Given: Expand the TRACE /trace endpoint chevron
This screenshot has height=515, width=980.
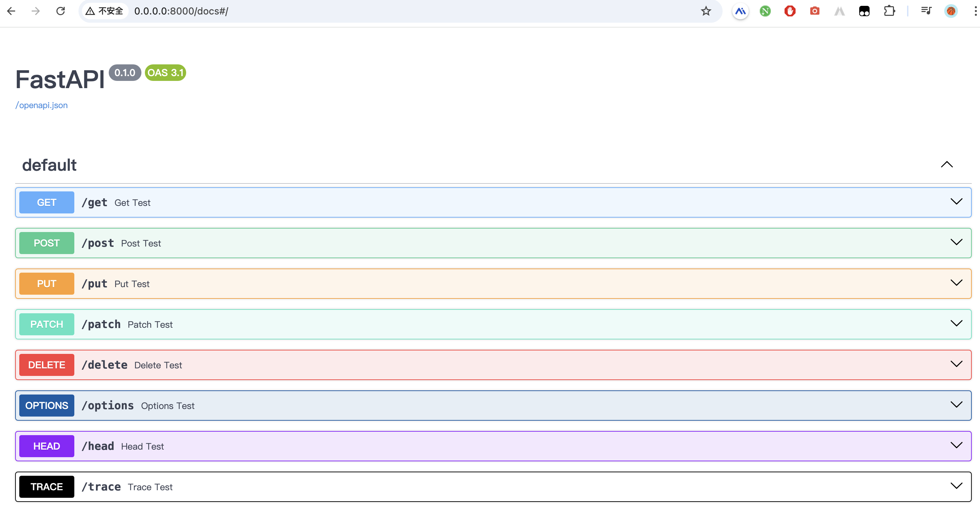Looking at the screenshot, I should 956,486.
